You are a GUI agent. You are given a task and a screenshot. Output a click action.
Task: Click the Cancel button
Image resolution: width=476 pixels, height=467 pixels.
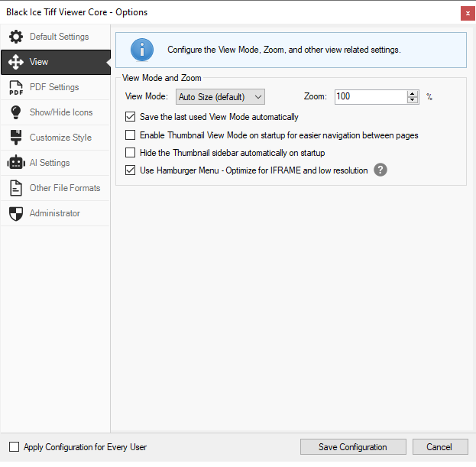pos(440,447)
